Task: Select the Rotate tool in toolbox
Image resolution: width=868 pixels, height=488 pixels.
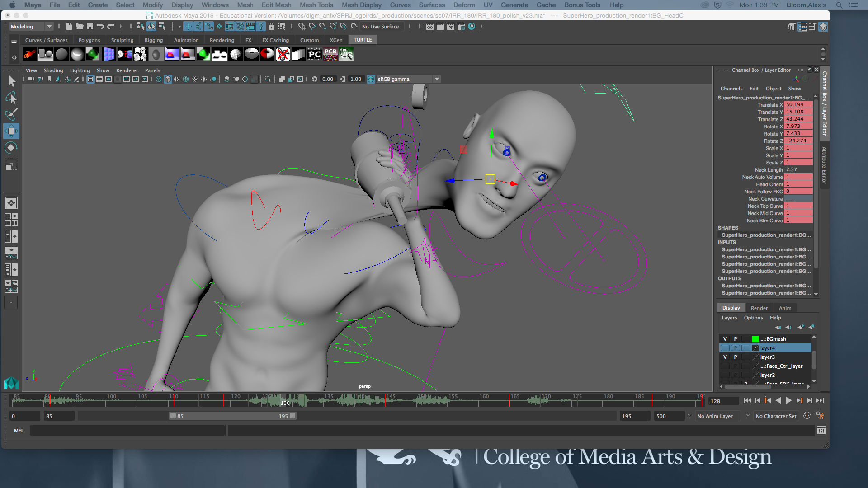Action: point(11,148)
